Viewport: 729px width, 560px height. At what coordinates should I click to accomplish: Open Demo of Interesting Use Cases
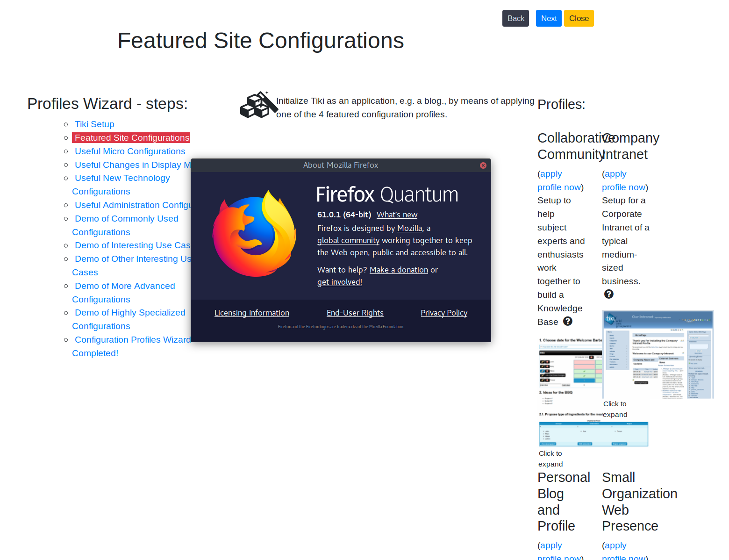point(133,245)
